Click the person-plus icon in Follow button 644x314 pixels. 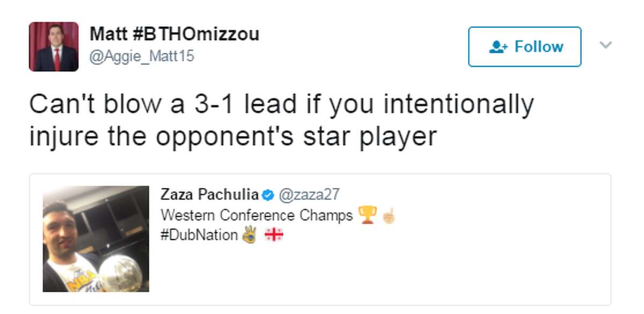click(499, 47)
